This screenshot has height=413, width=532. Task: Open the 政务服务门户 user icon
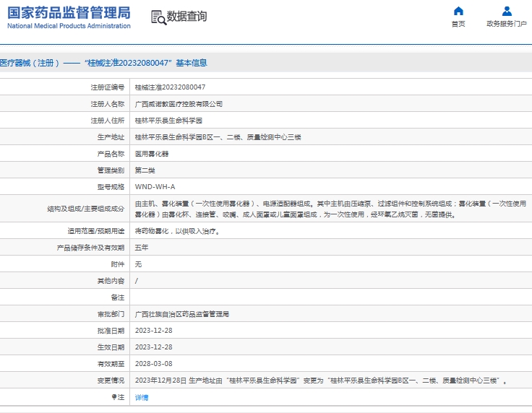[507, 11]
